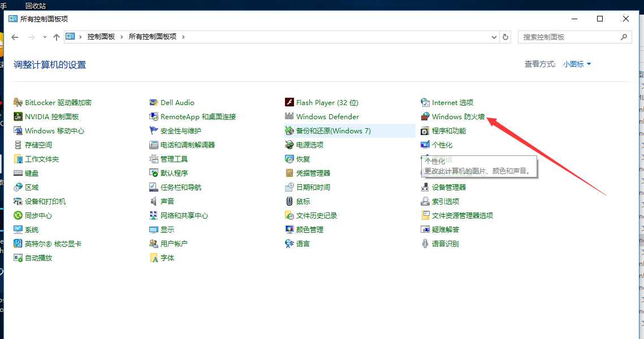Open the 自动播放 icon

coord(18,258)
